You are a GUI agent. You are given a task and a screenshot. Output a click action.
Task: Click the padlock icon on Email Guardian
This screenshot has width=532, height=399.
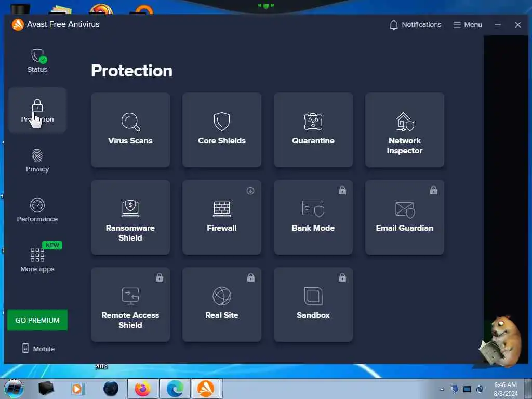tap(434, 190)
